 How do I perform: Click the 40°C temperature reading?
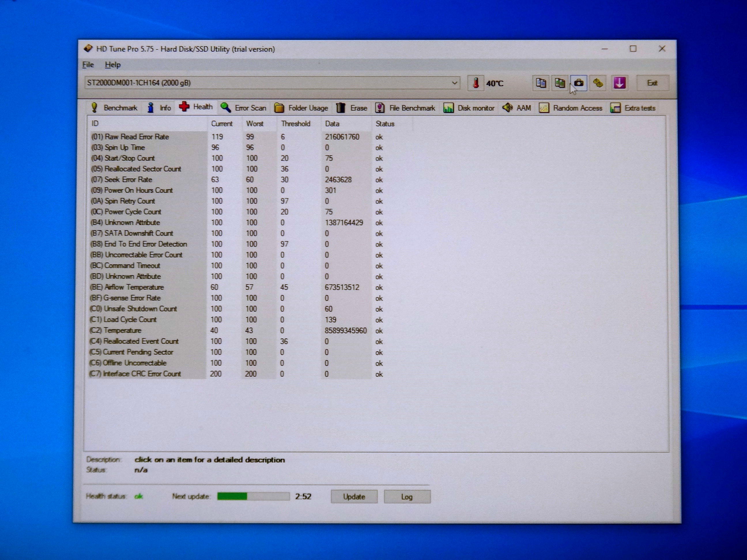[495, 83]
